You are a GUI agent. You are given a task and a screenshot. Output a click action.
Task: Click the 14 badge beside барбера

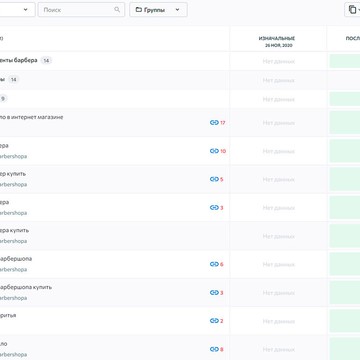46,61
